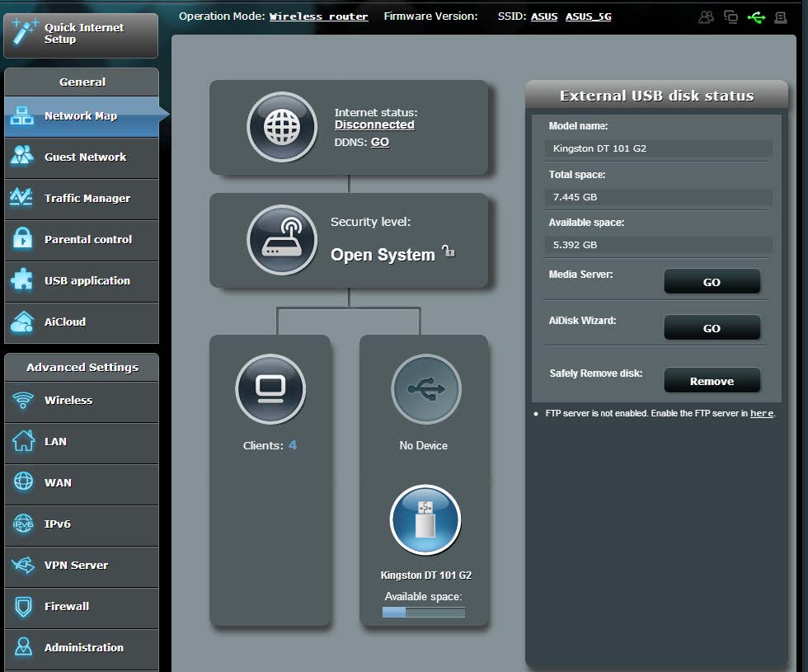Click the Media Server GO button
This screenshot has width=808, height=672.
pyautogui.click(x=712, y=282)
